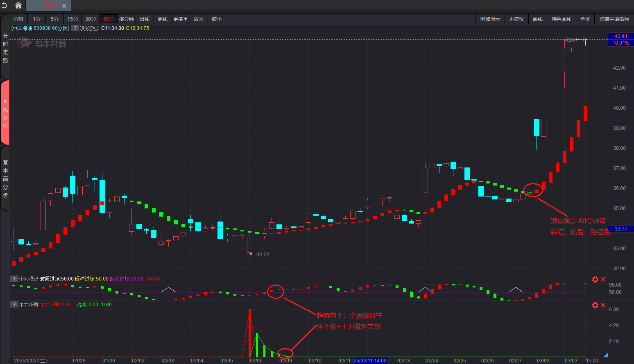This screenshot has width=634, height=364.
Task: Open help icon for 个股操盘 indicator
Action: tap(14, 279)
